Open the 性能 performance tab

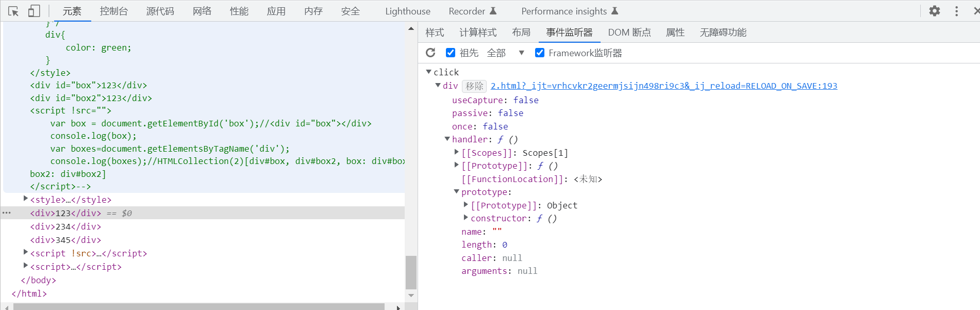(x=239, y=11)
